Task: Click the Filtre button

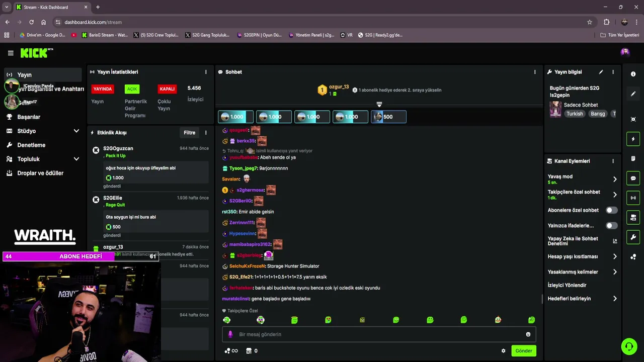Action: tap(190, 133)
